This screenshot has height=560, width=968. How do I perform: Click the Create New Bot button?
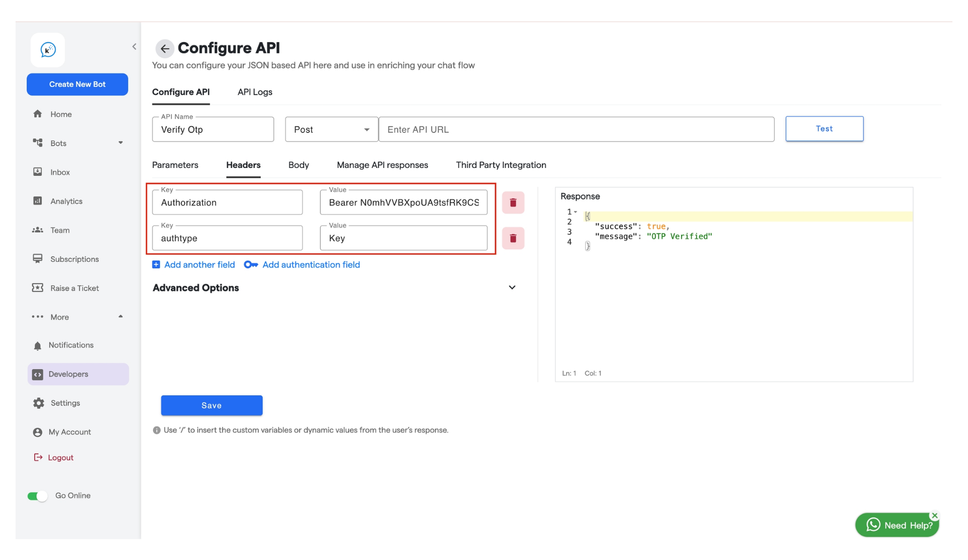tap(77, 84)
